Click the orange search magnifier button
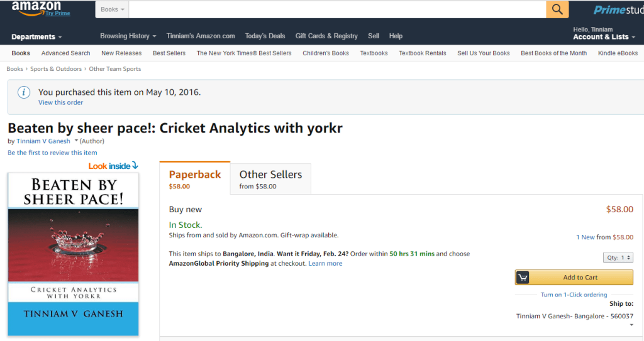This screenshot has width=644, height=341. click(x=557, y=9)
